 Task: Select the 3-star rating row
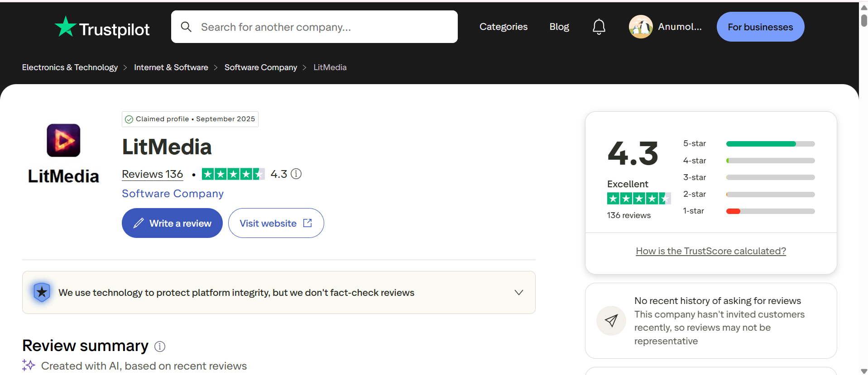[749, 177]
